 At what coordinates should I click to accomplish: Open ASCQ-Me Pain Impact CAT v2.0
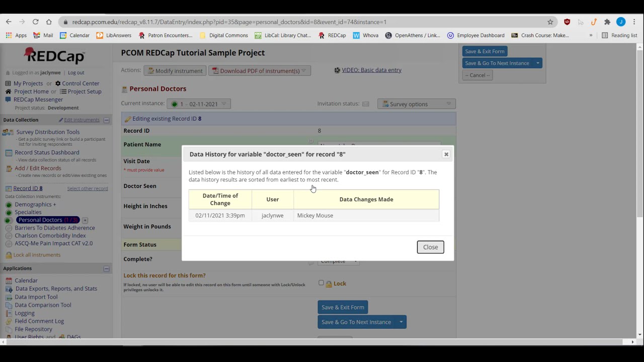tap(54, 243)
